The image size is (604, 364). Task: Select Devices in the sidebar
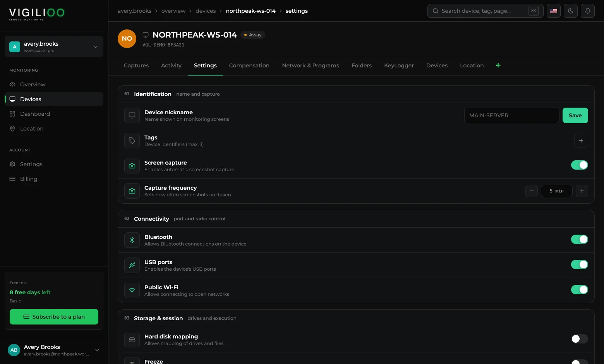pyautogui.click(x=54, y=99)
